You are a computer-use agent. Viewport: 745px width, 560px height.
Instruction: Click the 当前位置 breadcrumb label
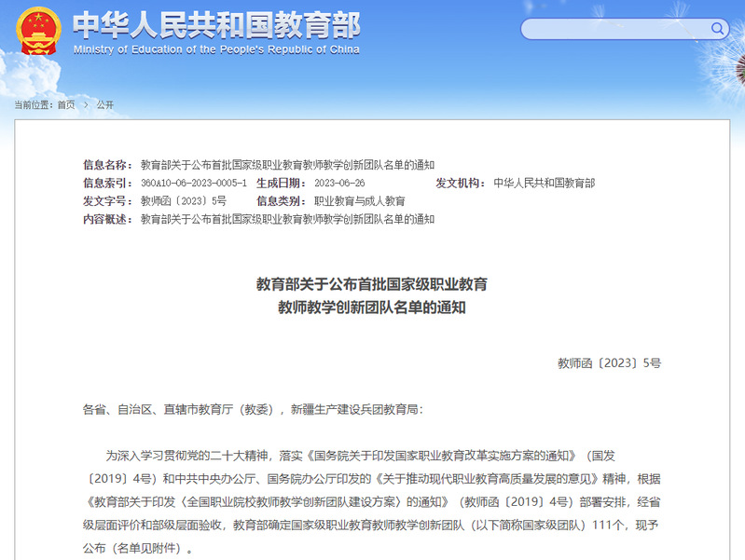click(34, 105)
